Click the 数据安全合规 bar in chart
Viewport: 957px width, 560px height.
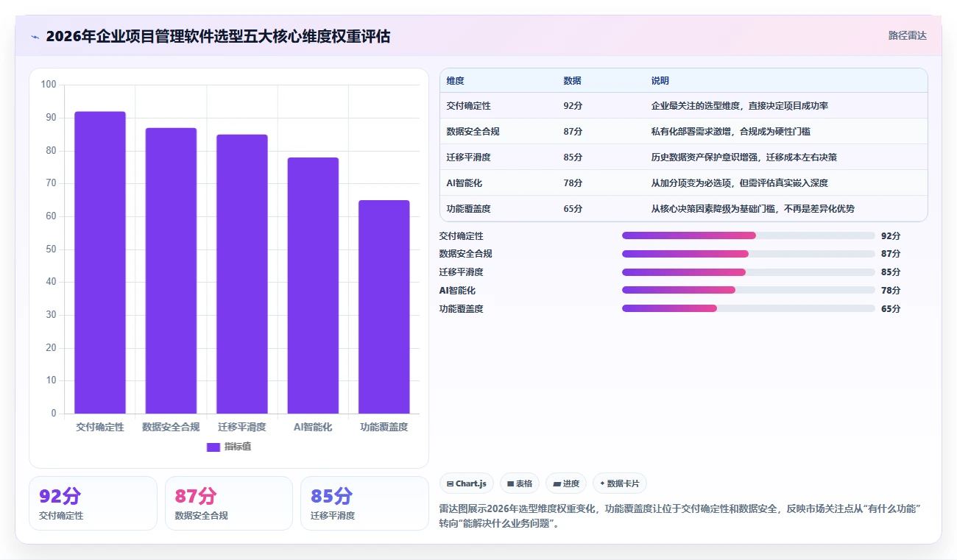tap(171, 271)
